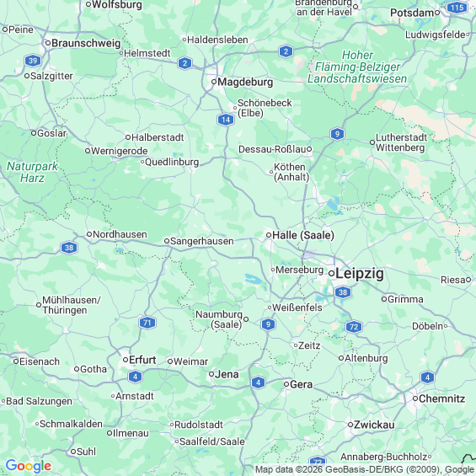Click the route 9 shield near Naumburg
The image size is (476, 476).
268,324
